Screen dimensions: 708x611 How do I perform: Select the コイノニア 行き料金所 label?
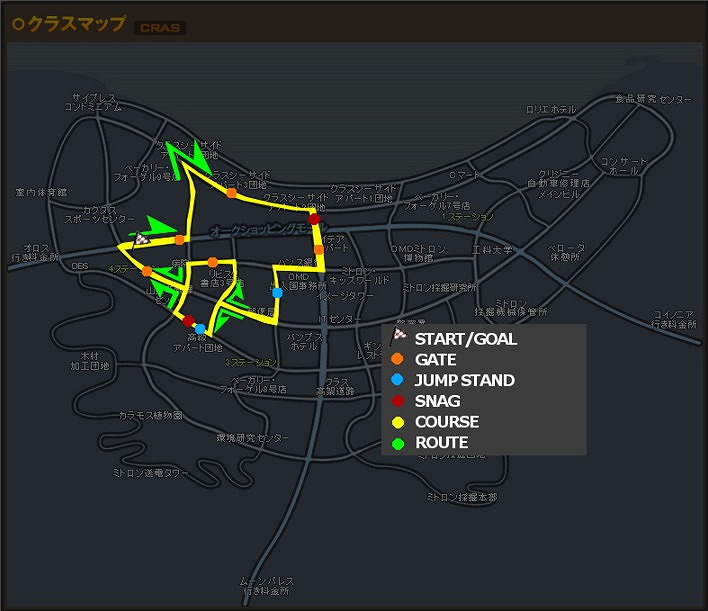pos(675,319)
